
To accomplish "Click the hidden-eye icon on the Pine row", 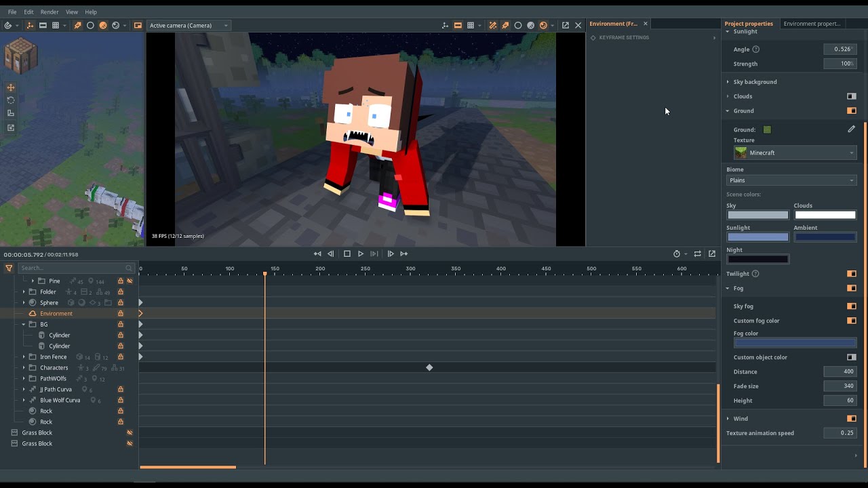I will tap(130, 281).
